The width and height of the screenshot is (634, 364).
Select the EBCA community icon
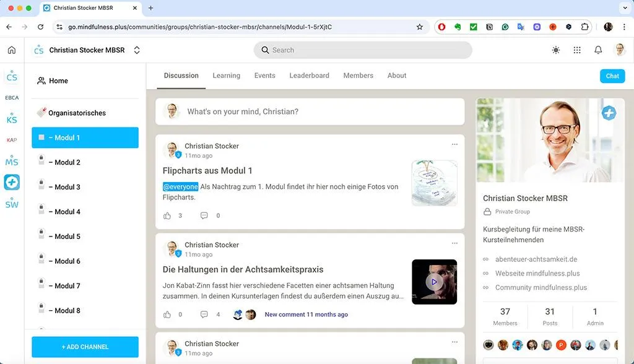tap(12, 97)
